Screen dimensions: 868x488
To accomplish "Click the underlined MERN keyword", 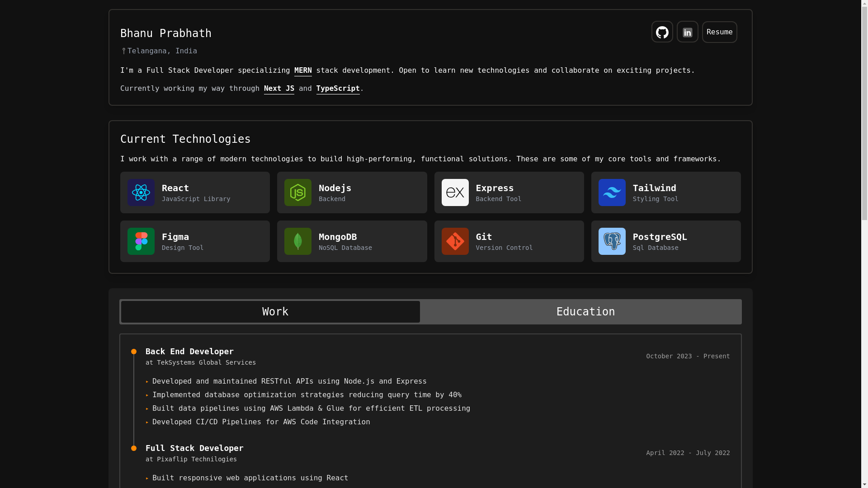I will point(303,70).
